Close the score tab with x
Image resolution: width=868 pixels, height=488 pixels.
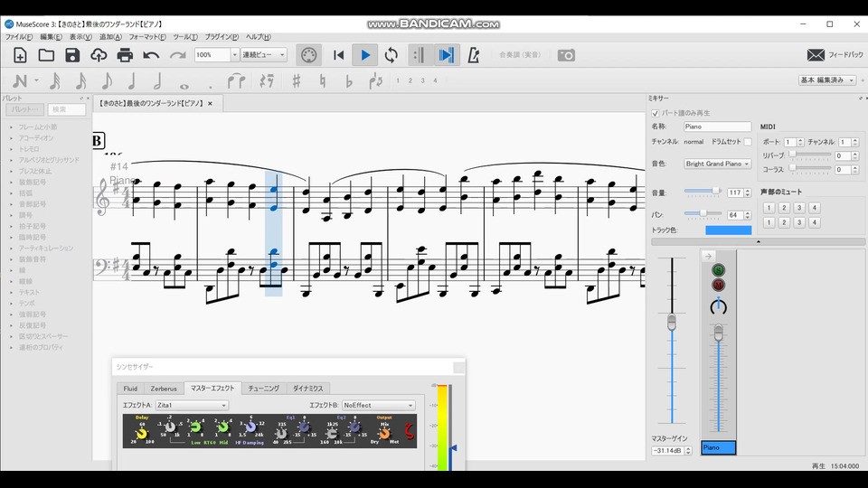(x=210, y=103)
